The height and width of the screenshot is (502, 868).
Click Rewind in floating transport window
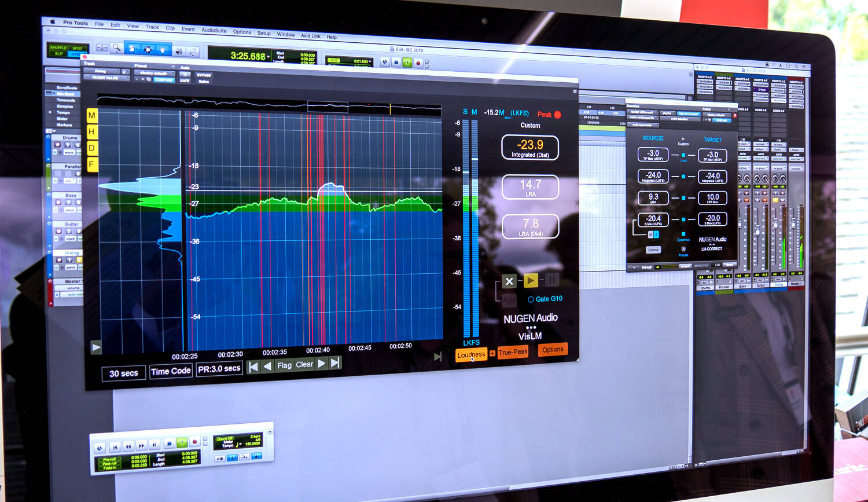(x=128, y=447)
